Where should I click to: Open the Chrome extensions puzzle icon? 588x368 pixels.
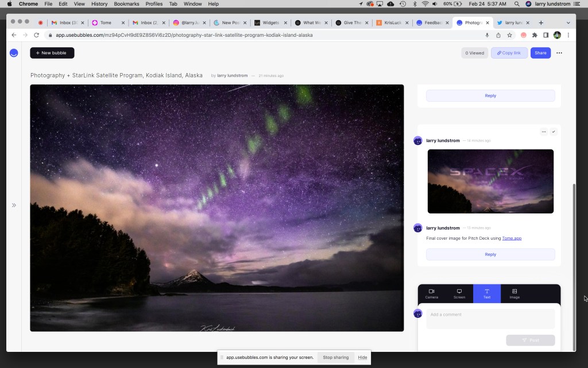click(535, 35)
